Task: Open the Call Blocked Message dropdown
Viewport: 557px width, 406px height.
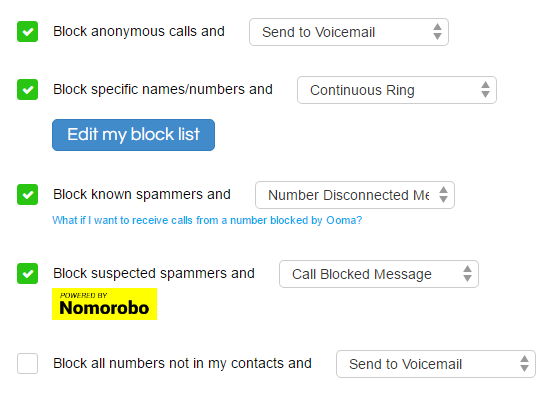Action: 379,274
